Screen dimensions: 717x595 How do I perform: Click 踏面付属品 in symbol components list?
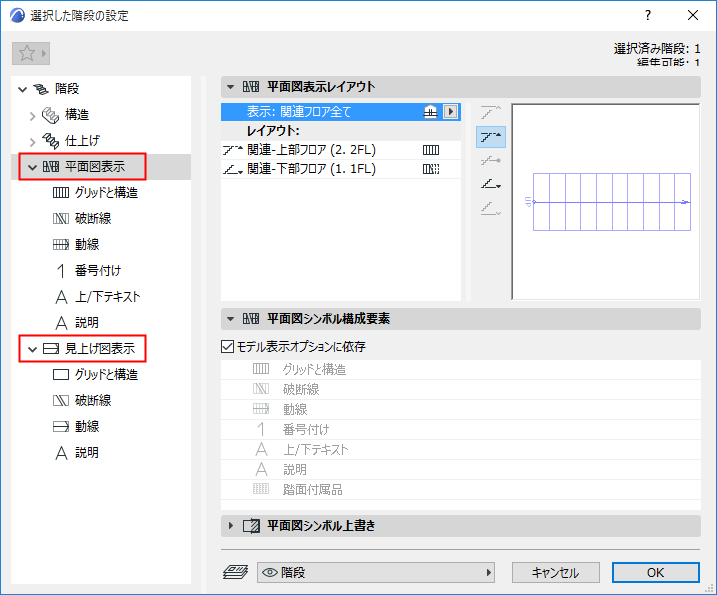(460, 490)
